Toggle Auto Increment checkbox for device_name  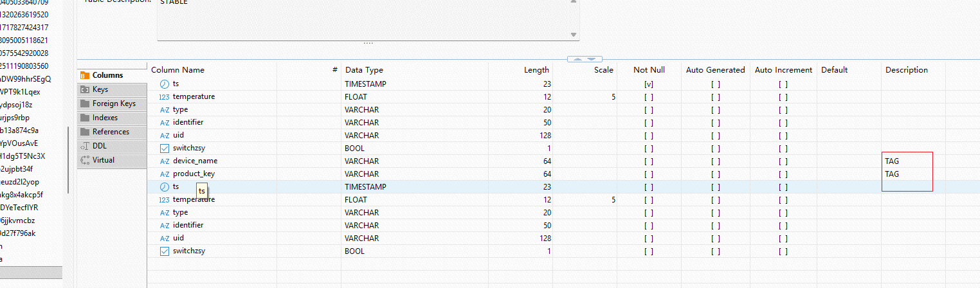783,161
